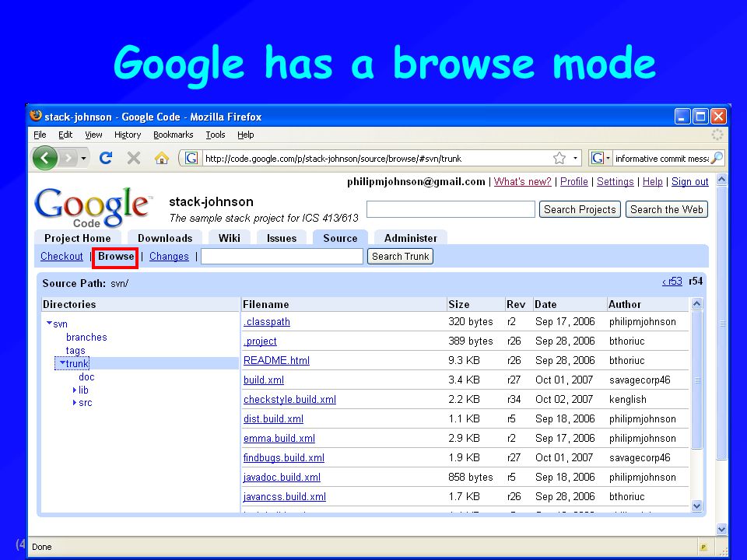Open the build.xml file
747x560 pixels.
pos(264,380)
